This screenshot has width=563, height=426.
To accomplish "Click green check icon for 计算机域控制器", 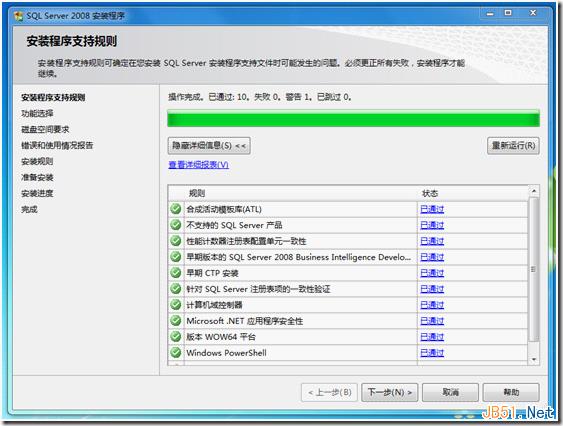I will [x=176, y=305].
